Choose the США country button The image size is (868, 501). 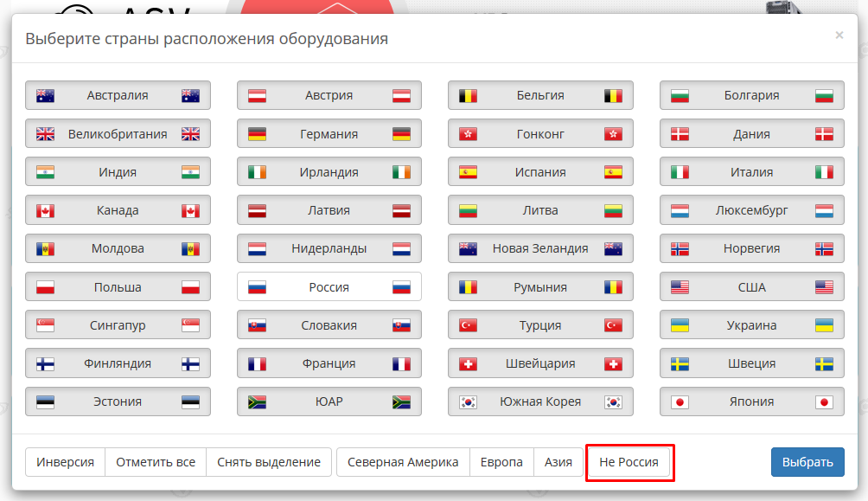coord(752,287)
